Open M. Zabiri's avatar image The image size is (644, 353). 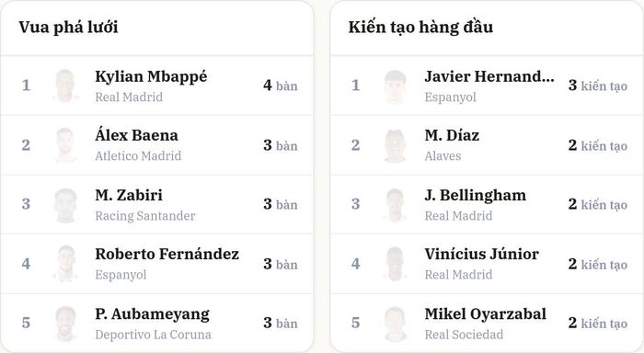click(x=65, y=204)
